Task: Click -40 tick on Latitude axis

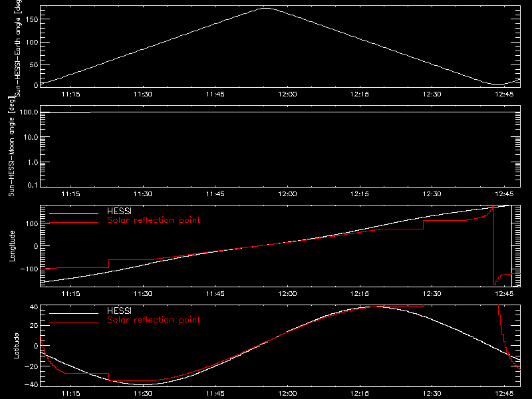Action: pos(31,385)
